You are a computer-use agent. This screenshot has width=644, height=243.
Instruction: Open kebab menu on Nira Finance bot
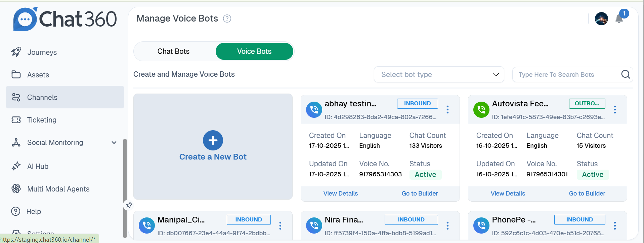(x=447, y=225)
